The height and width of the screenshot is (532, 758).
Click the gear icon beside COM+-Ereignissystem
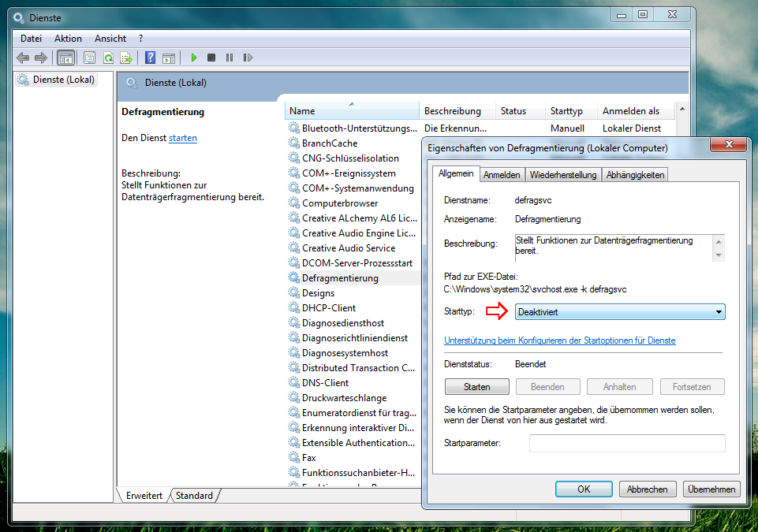click(294, 173)
